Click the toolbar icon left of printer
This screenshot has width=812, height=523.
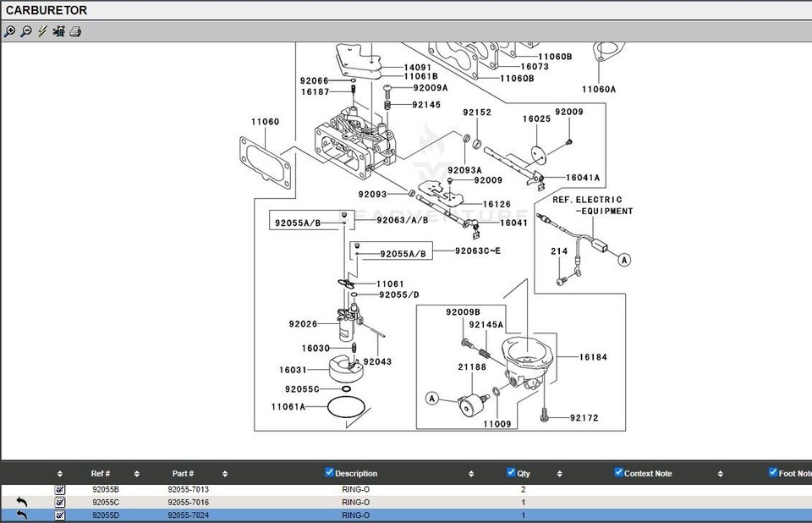click(x=58, y=31)
